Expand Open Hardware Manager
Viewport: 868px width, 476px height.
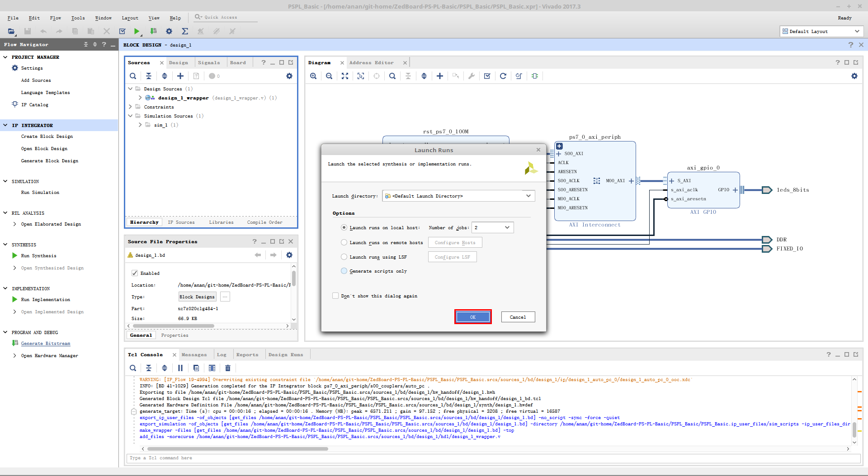pyautogui.click(x=14, y=355)
